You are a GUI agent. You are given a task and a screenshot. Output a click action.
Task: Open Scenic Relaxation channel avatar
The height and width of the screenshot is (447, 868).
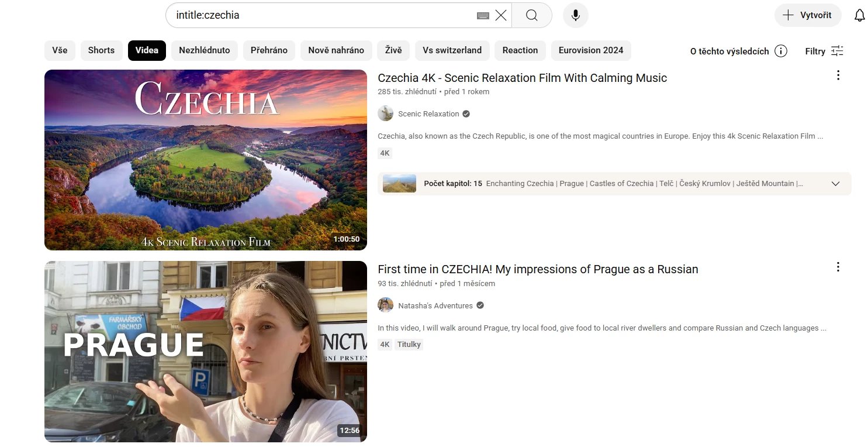click(x=385, y=114)
